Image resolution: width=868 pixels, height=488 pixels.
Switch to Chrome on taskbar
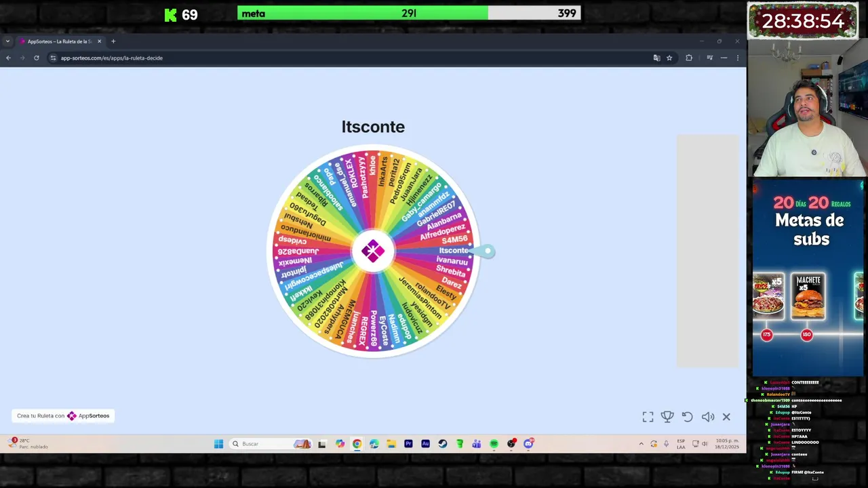(x=357, y=444)
